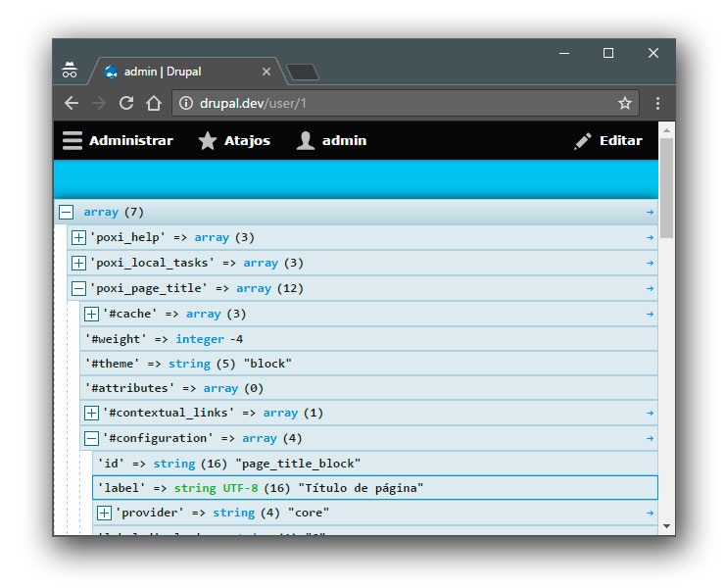Reload the page with the refresh icon
The image size is (725, 588).
pyautogui.click(x=126, y=103)
